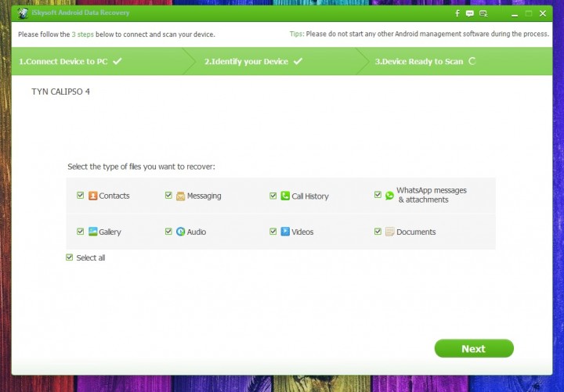Click the register key icon in title bar
Screen dimensions: 564x392
click(x=483, y=13)
